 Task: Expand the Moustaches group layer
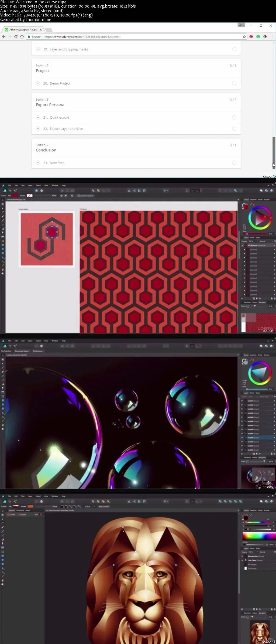242,556
